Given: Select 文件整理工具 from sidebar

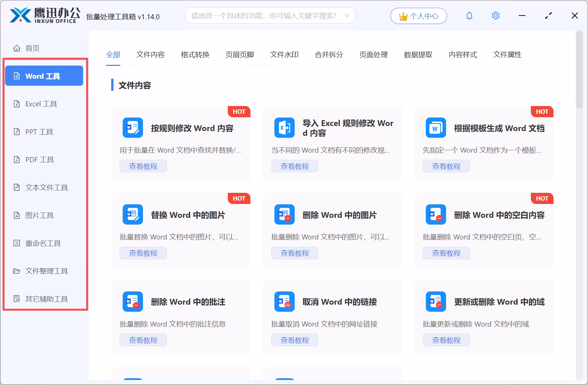Looking at the screenshot, I should pos(46,271).
